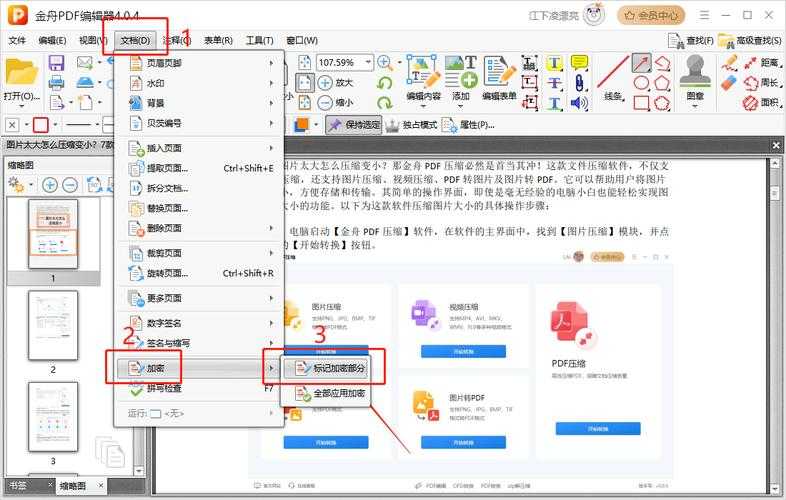The height and width of the screenshot is (500, 786).
Task: Click the 距离 distance measure tool
Action: coord(761,63)
